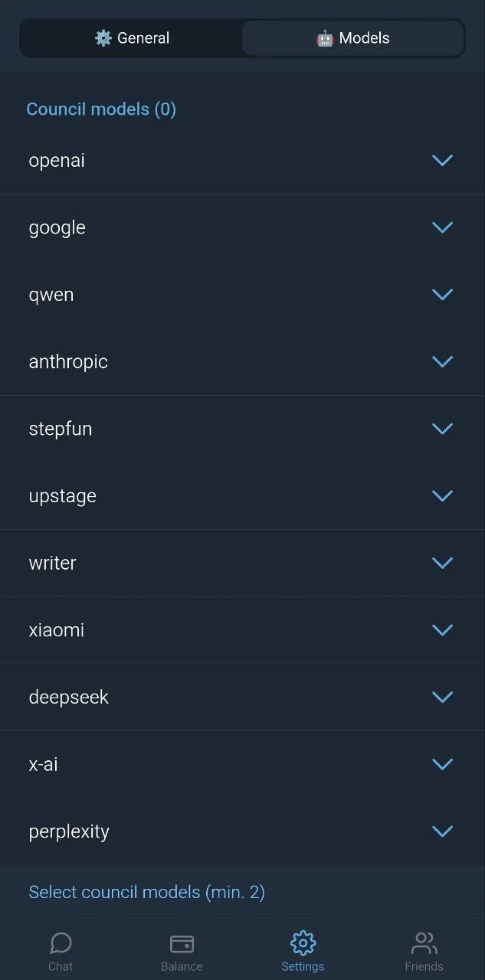Viewport: 485px width, 980px height.
Task: Expand the perplexity provider chevron
Action: (442, 831)
